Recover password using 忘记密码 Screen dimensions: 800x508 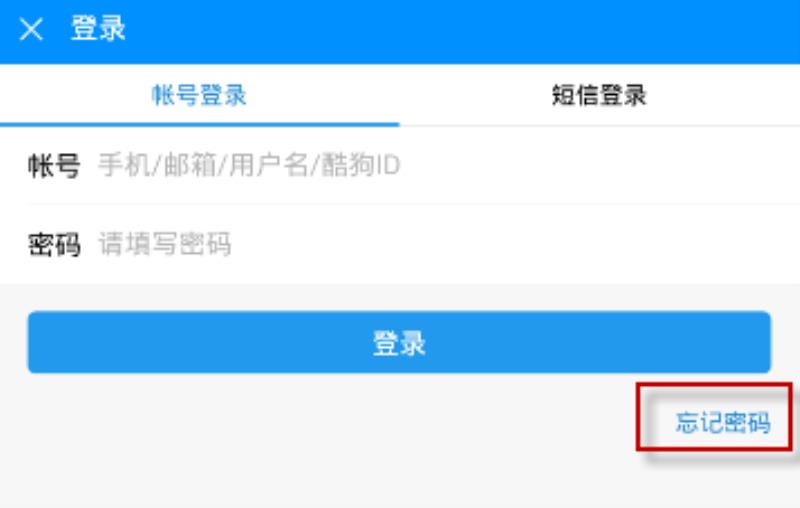tap(723, 422)
